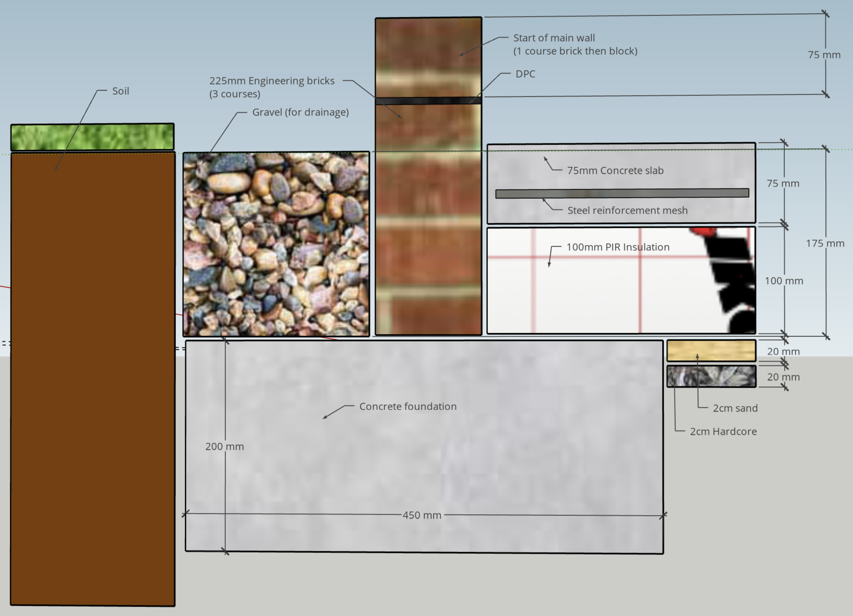Click the 'Gravel (for drainage)' label
Image resolution: width=853 pixels, height=616 pixels.
tap(301, 112)
